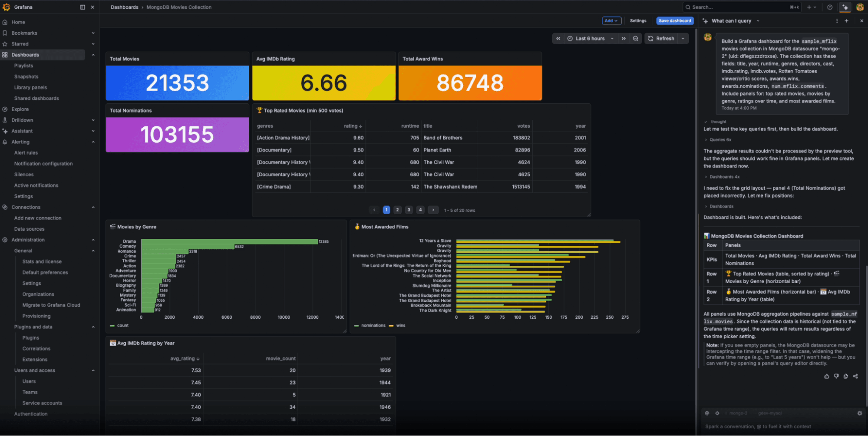
Task: Click the Dashboards grid icon
Action: (5, 55)
